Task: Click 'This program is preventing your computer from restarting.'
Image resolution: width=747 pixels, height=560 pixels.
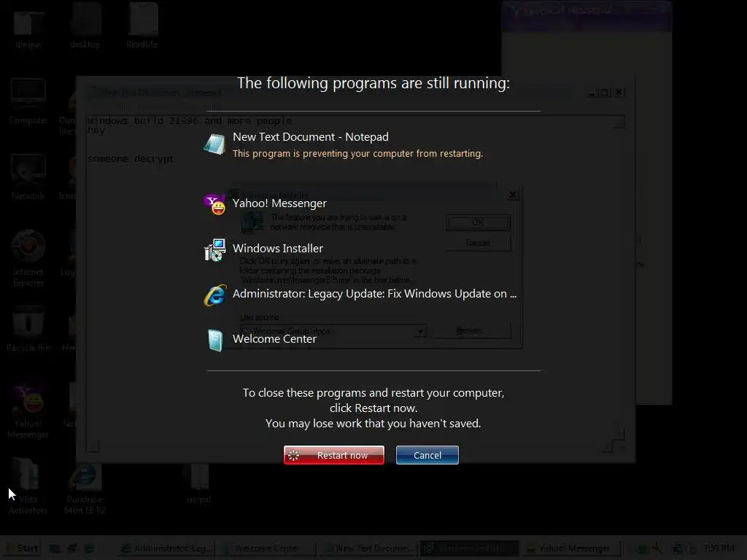Action: pos(357,154)
